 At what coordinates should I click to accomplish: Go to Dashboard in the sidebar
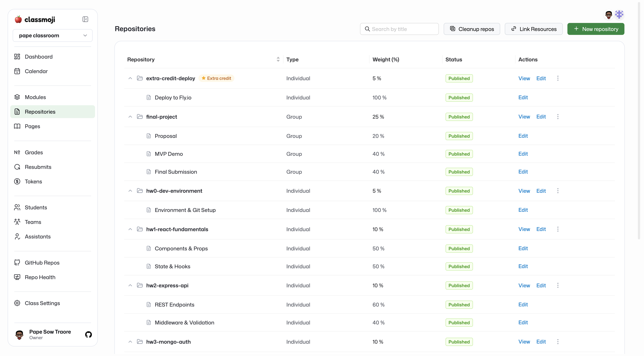53,57
